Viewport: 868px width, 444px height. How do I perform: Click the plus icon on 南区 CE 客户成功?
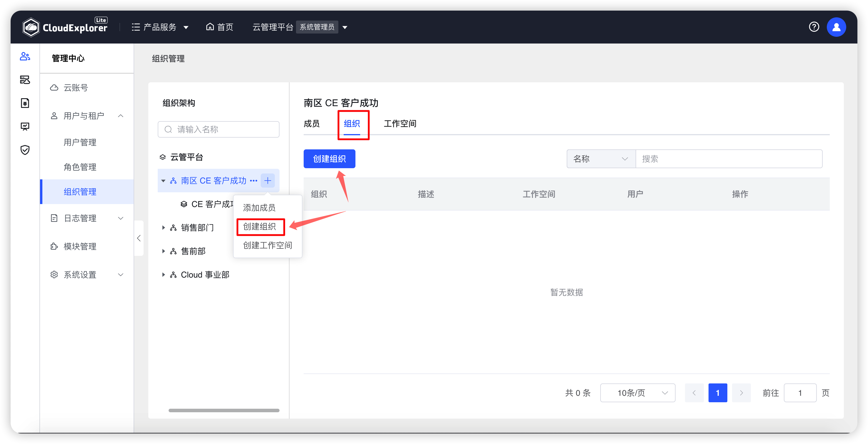point(267,181)
